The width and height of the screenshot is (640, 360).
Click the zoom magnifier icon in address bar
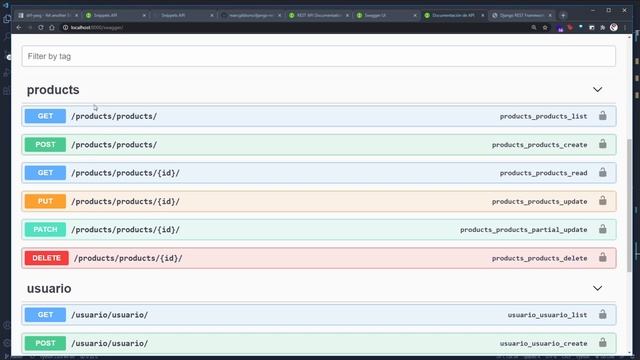534,27
